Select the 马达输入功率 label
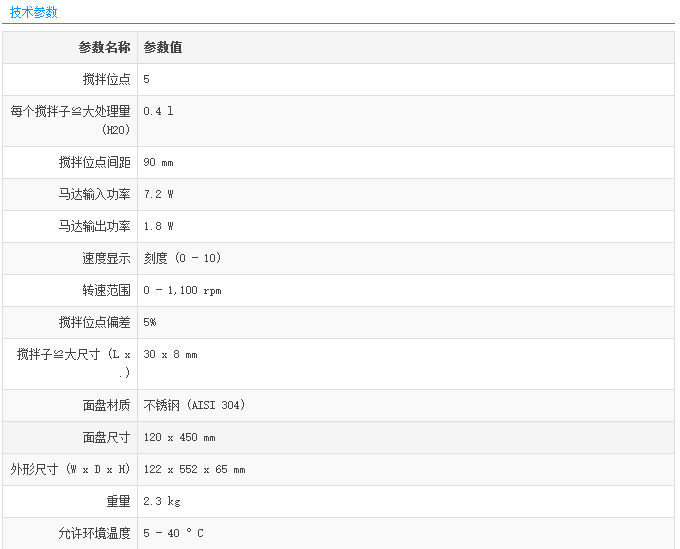This screenshot has width=680, height=549. point(94,194)
